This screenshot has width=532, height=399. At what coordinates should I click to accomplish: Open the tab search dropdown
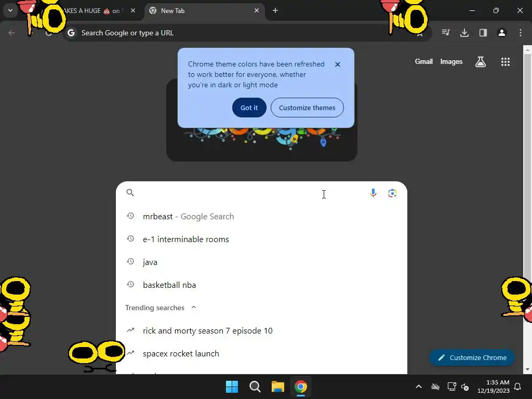point(10,10)
